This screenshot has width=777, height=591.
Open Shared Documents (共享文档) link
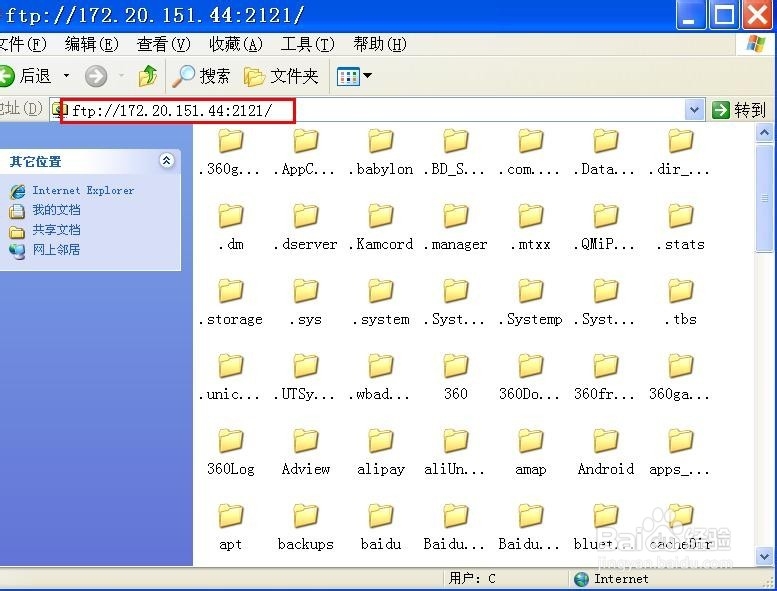(x=45, y=230)
